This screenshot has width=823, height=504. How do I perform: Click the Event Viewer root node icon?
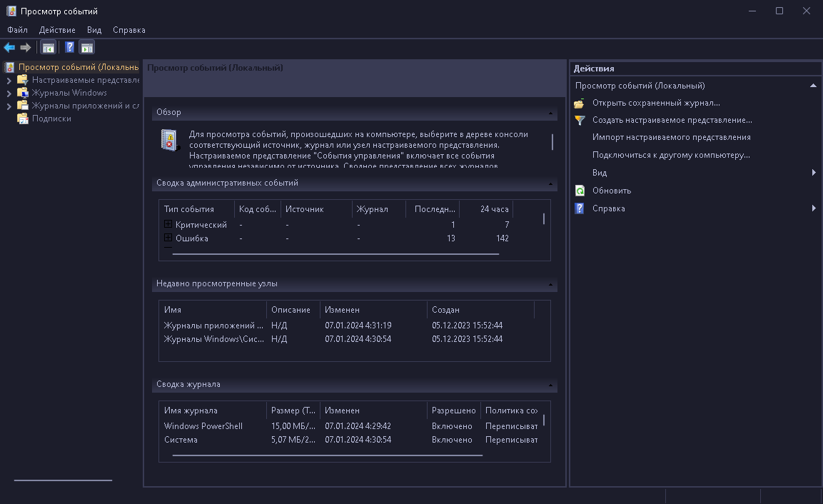9,67
